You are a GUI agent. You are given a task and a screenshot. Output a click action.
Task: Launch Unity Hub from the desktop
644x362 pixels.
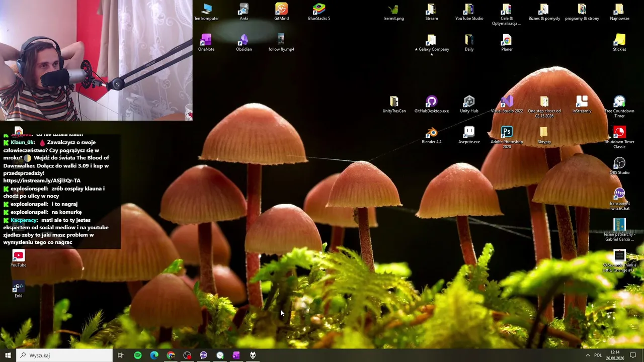(x=469, y=105)
